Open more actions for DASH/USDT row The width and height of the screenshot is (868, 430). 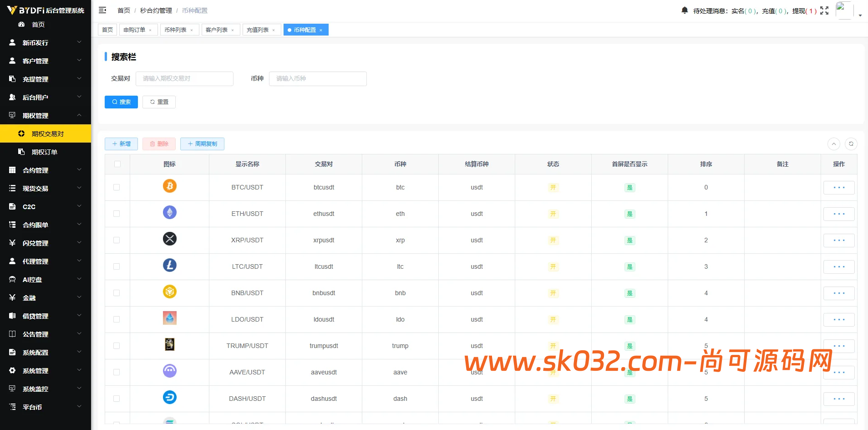[839, 399]
